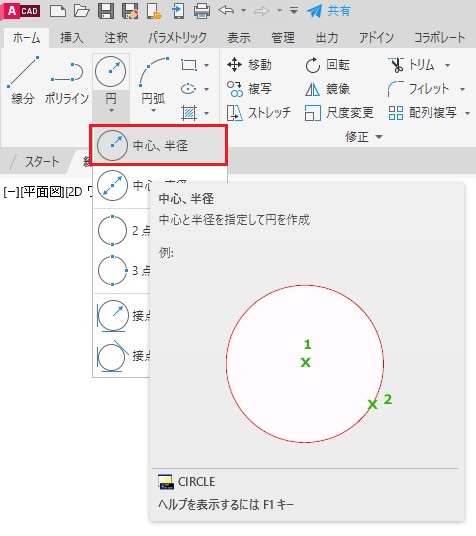
Task: Click the rectangle tool icon
Action: pyautogui.click(x=189, y=65)
